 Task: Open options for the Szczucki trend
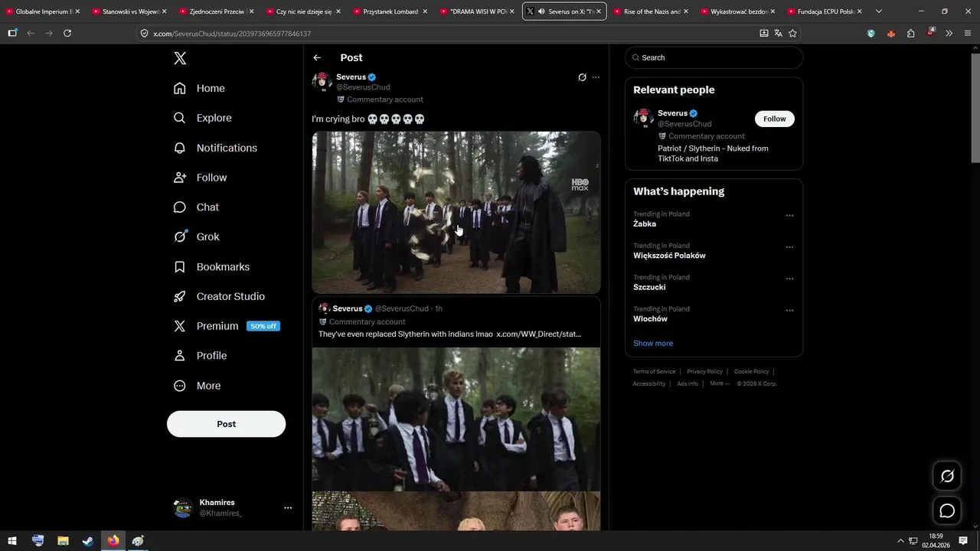[x=789, y=279]
